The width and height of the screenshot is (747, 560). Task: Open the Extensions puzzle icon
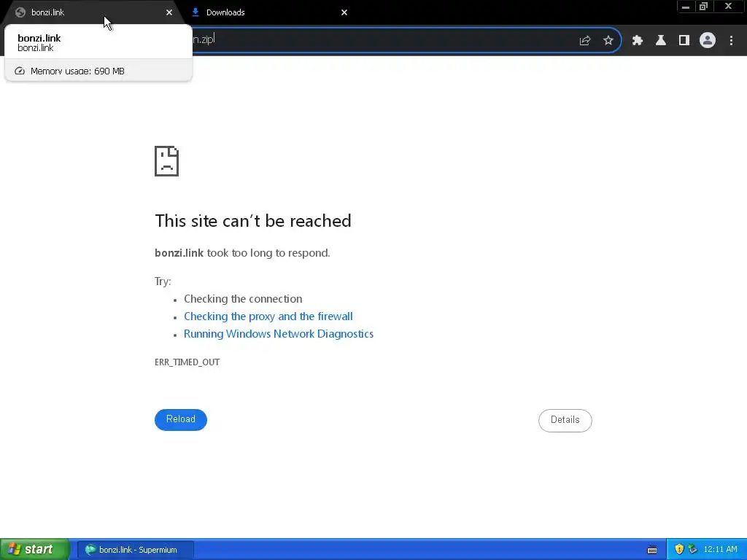coord(638,41)
